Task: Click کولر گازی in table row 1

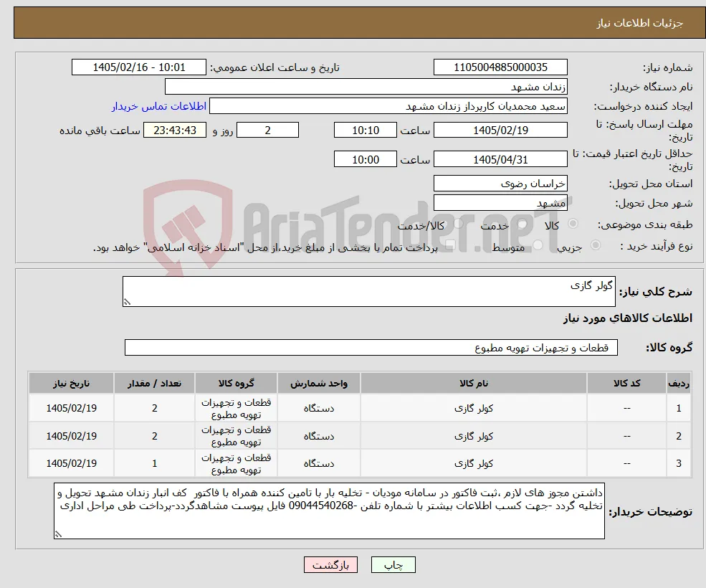Action: (474, 408)
